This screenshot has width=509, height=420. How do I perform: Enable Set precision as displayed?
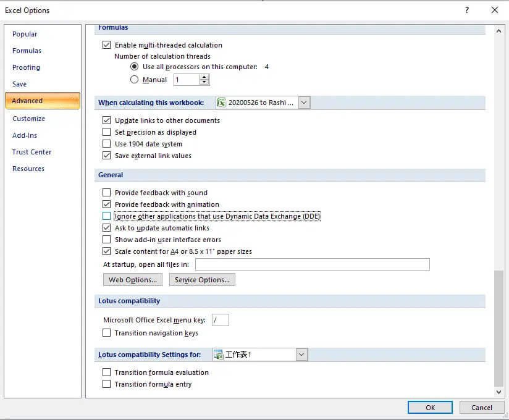click(x=106, y=132)
